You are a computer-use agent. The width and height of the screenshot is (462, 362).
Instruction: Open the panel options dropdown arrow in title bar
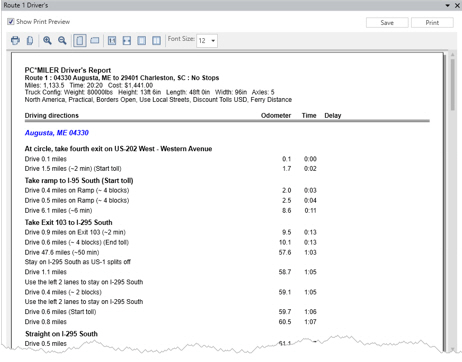tap(447, 5)
